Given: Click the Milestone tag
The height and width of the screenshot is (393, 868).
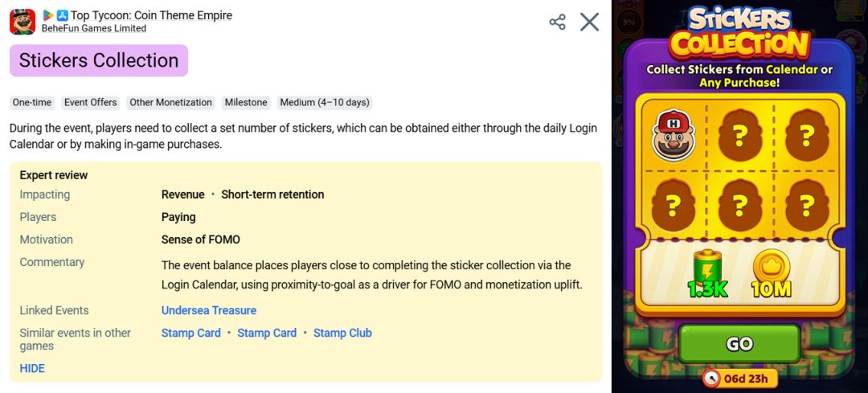Looking at the screenshot, I should pos(247,102).
